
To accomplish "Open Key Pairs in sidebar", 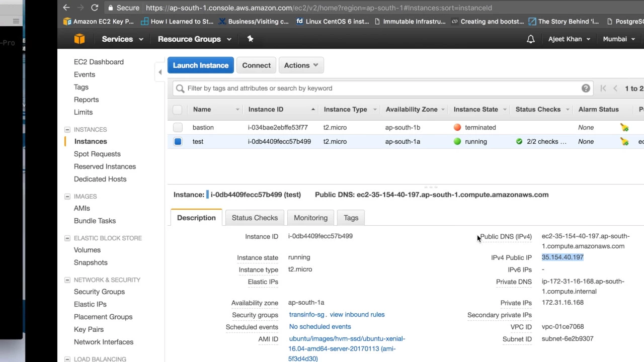I will pos(89,329).
